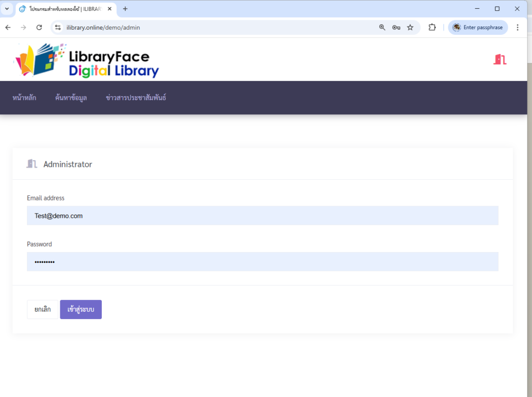The image size is (532, 397).
Task: Expand the tab search dropdown arrow
Action: (7, 9)
